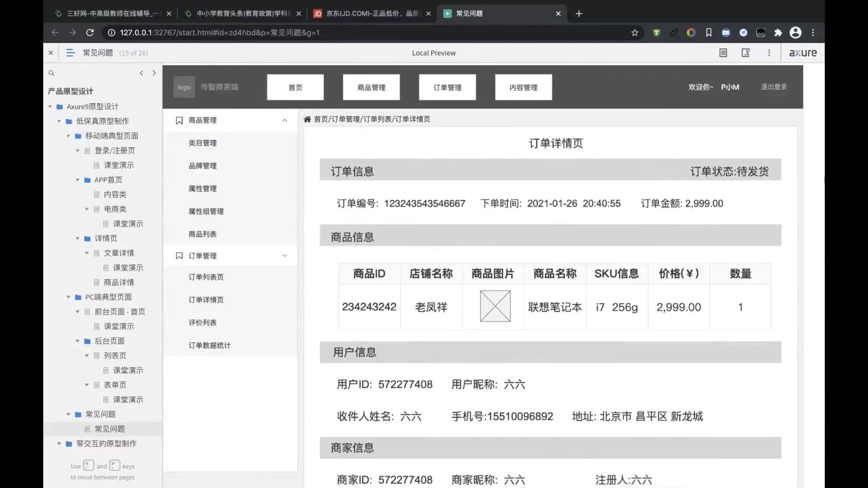Open the page notes icon in the Axure toolbar
The width and height of the screenshot is (868, 488).
pos(723,53)
